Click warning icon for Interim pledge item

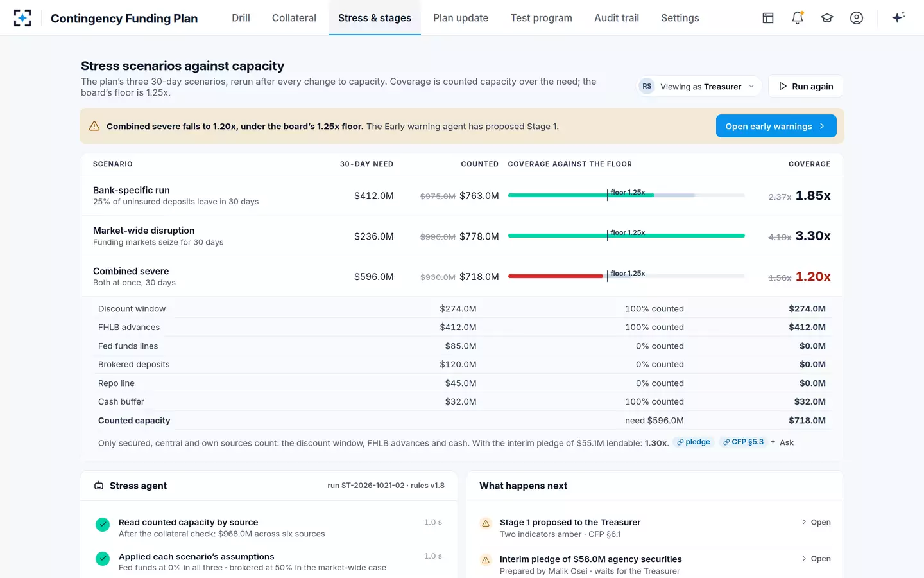tap(486, 560)
